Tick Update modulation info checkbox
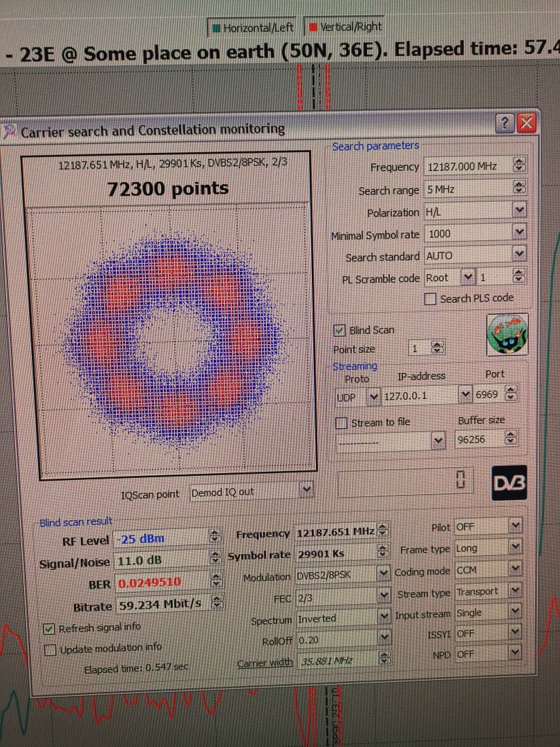The image size is (560, 747). pos(50,650)
